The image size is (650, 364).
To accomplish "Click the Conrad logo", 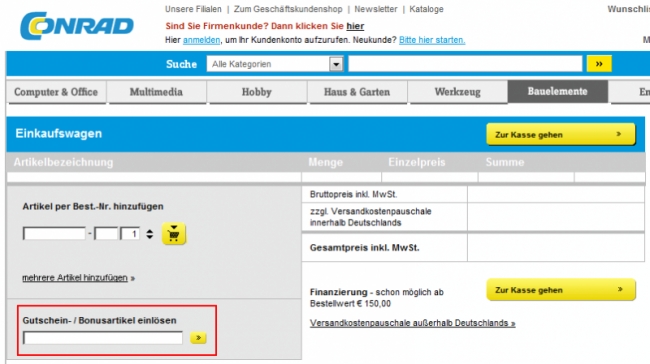I will (x=77, y=26).
